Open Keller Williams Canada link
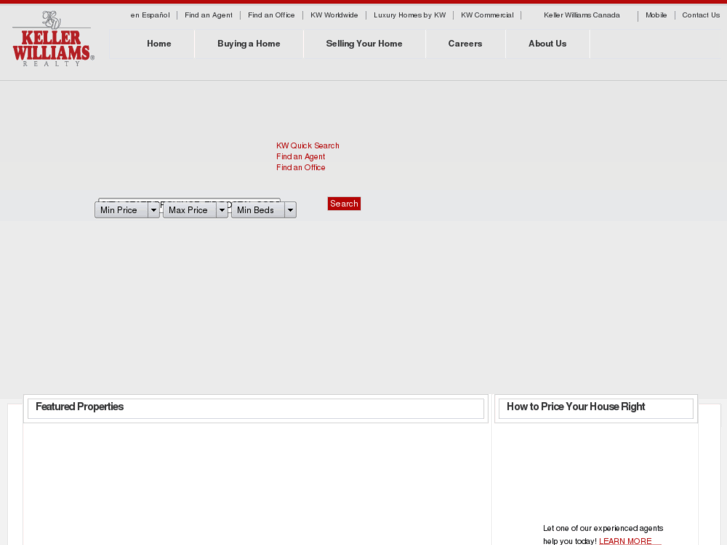 click(582, 15)
